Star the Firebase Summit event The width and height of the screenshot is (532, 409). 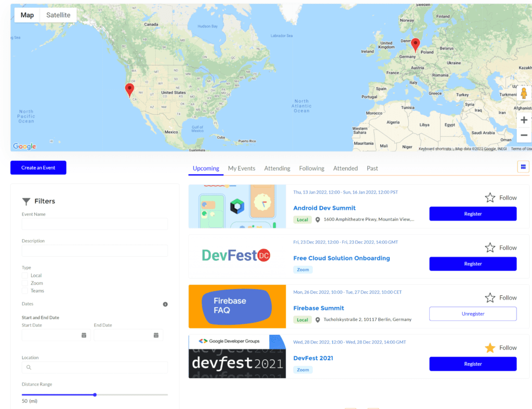pyautogui.click(x=490, y=298)
